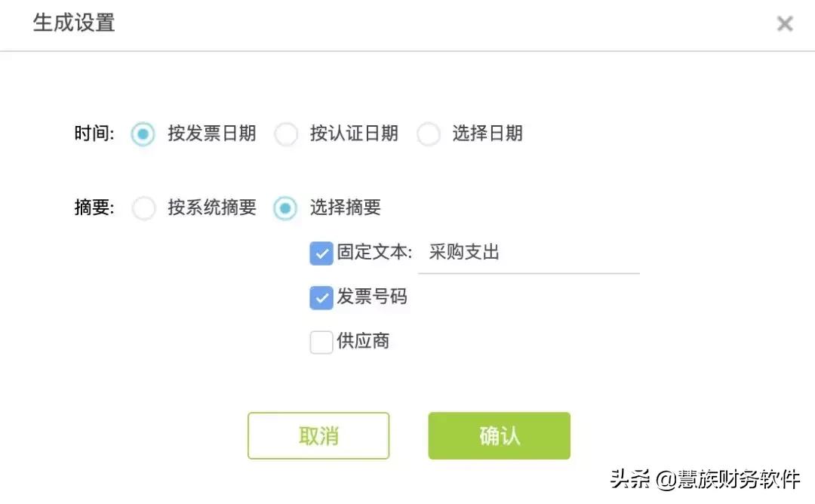This screenshot has height=504, width=815.
Task: Click the 取消 cancel button
Action: pos(318,435)
